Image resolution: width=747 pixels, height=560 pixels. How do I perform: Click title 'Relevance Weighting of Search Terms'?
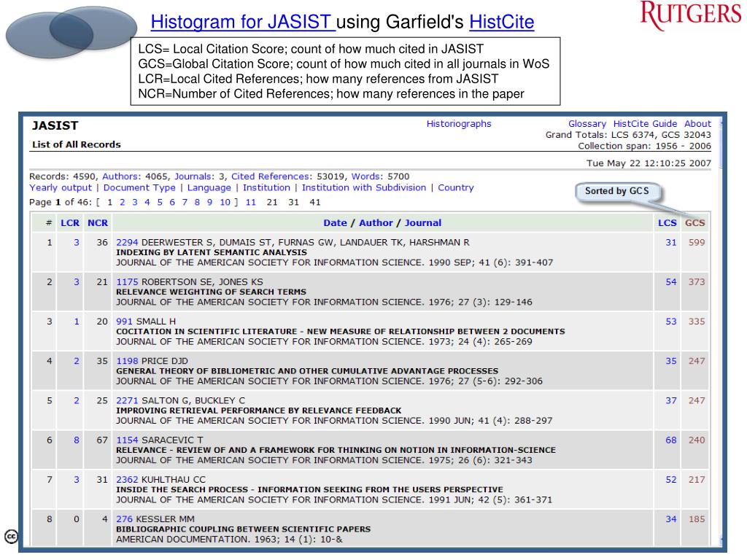211,292
